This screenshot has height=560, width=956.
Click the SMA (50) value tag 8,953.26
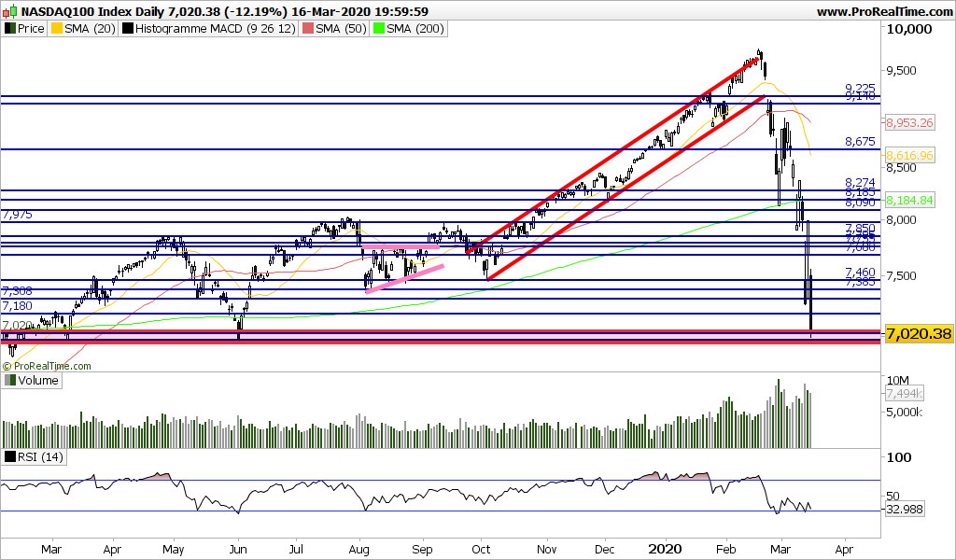[909, 123]
